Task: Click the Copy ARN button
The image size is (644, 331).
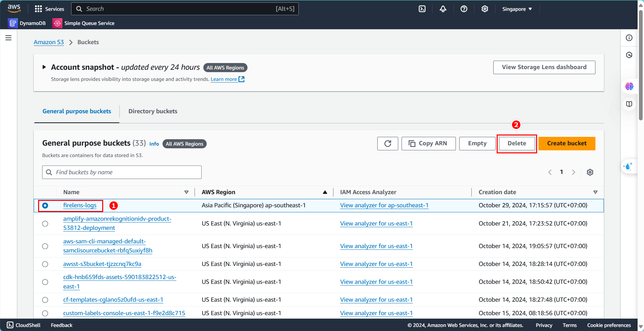Action: click(x=429, y=144)
